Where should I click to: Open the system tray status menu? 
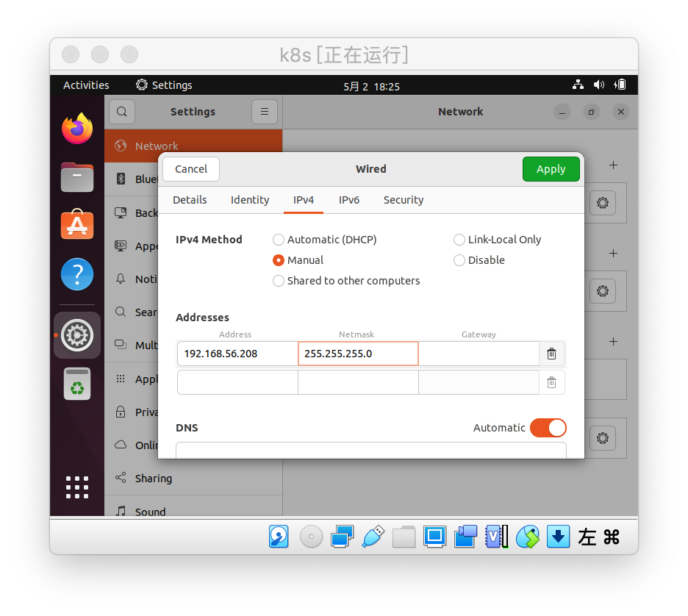pos(599,85)
